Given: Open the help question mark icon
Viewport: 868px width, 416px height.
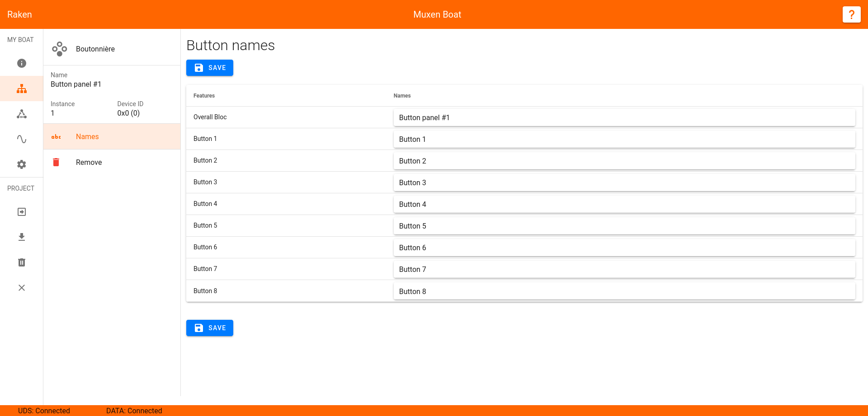Looking at the screenshot, I should pyautogui.click(x=851, y=14).
